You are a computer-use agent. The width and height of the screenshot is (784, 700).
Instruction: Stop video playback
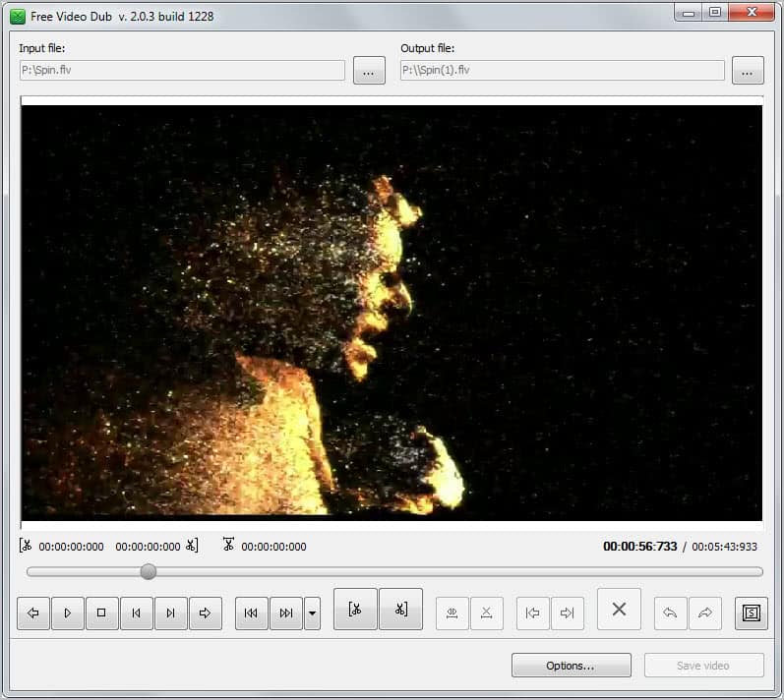[x=101, y=613]
